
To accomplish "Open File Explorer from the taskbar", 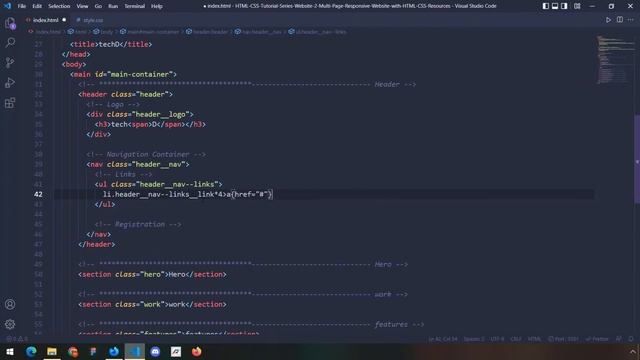I will pos(52,351).
